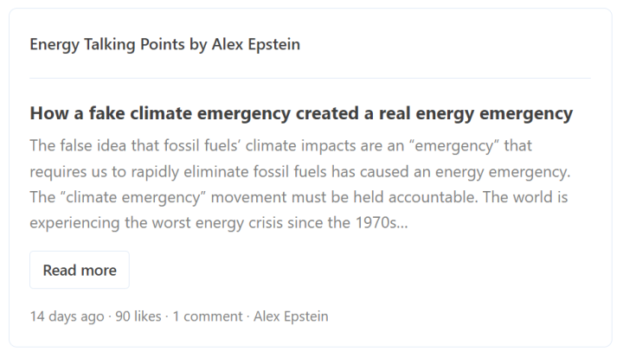
Task: Click the blank card area right of Read more
Action: pyautogui.click(x=363, y=271)
